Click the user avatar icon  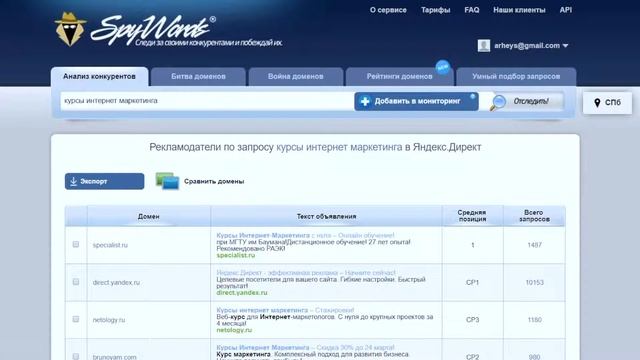(484, 45)
